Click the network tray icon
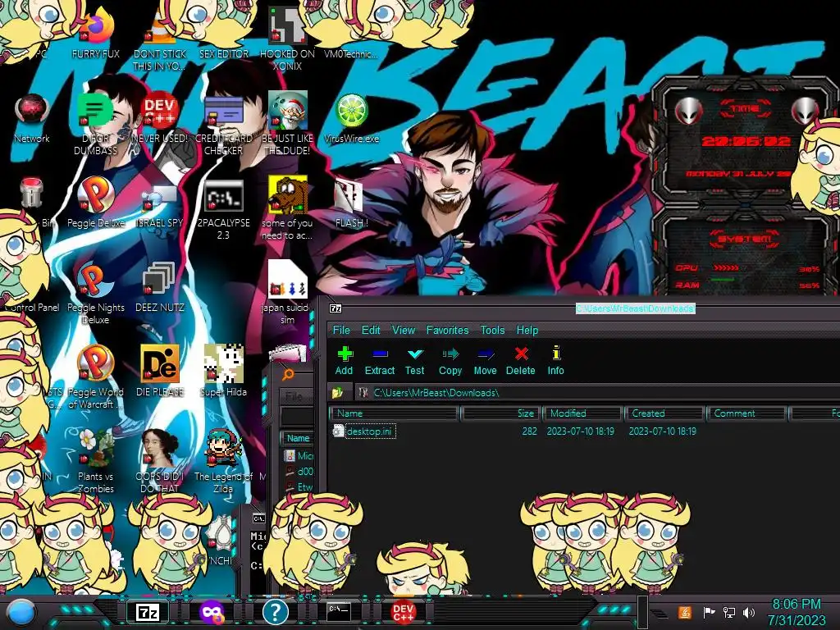The image size is (840, 630). (728, 612)
